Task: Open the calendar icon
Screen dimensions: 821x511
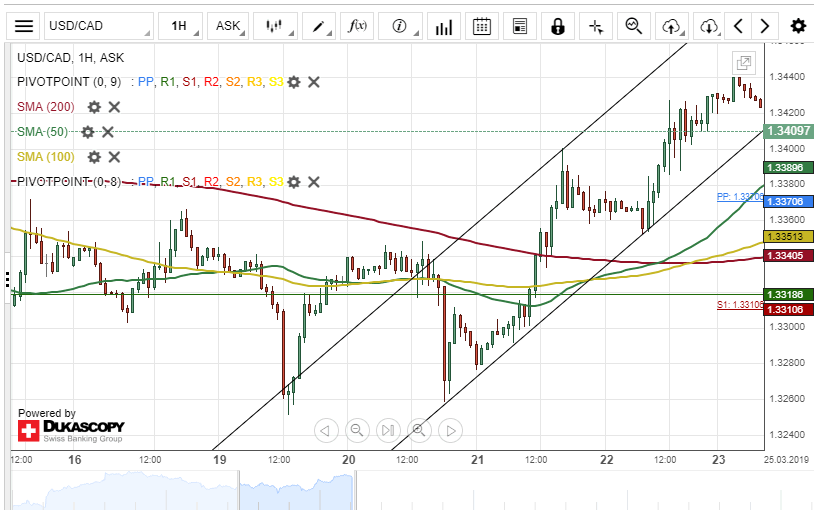Action: pos(482,26)
